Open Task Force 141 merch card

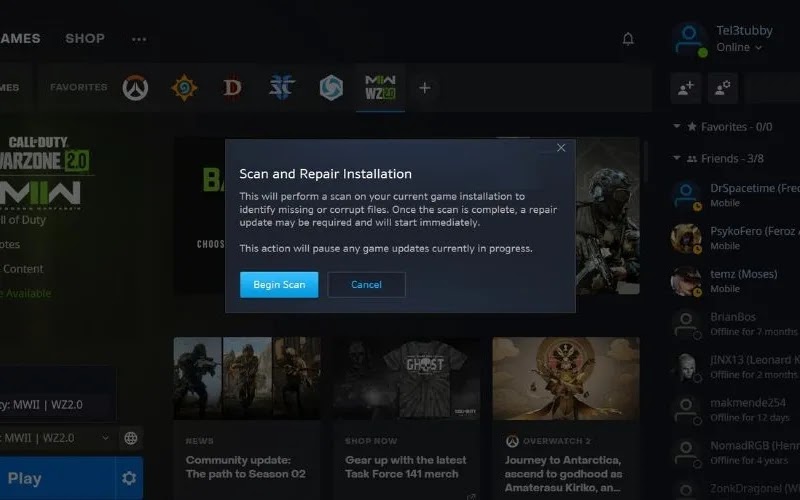[x=406, y=418]
